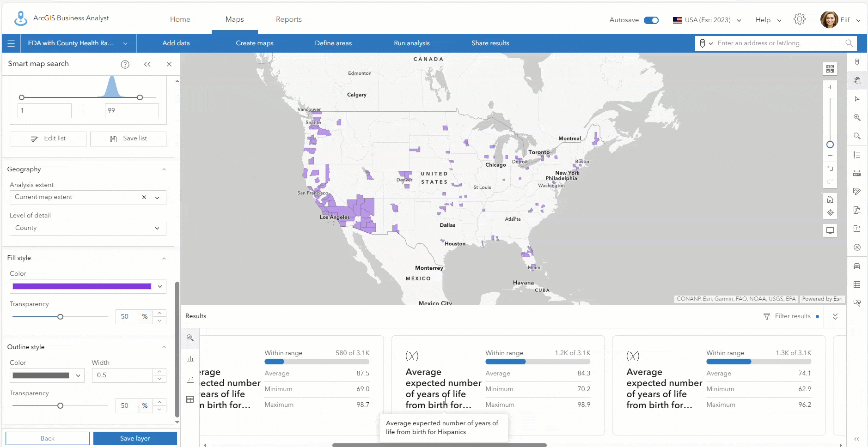This screenshot has width=868, height=447.
Task: Click the map home extent icon
Action: click(x=830, y=199)
